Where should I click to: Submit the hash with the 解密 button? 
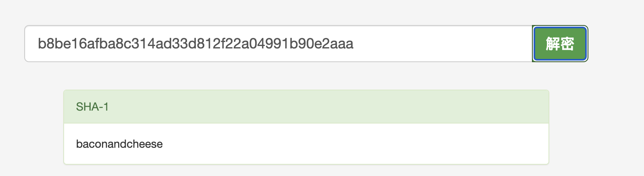click(x=560, y=44)
